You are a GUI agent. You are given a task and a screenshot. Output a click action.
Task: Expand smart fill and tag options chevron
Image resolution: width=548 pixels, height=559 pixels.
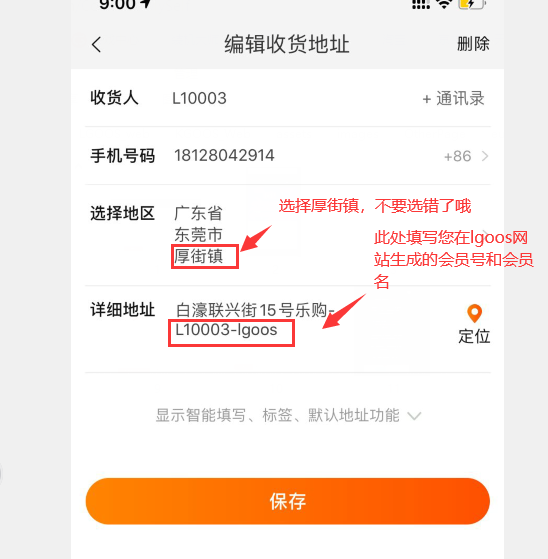click(x=414, y=416)
